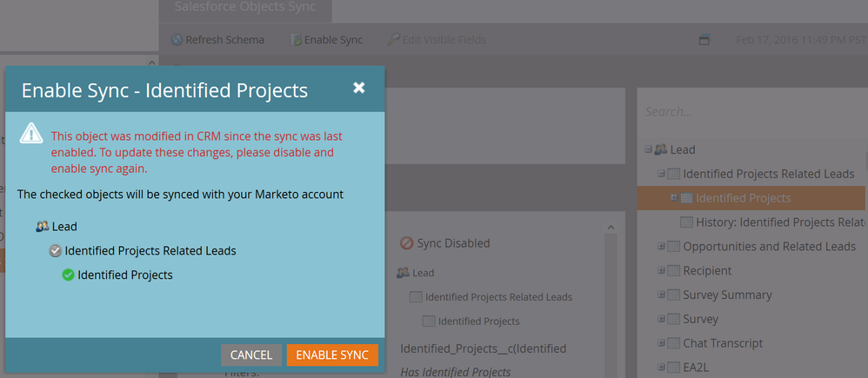Click the Refresh Schema globe icon

click(177, 40)
